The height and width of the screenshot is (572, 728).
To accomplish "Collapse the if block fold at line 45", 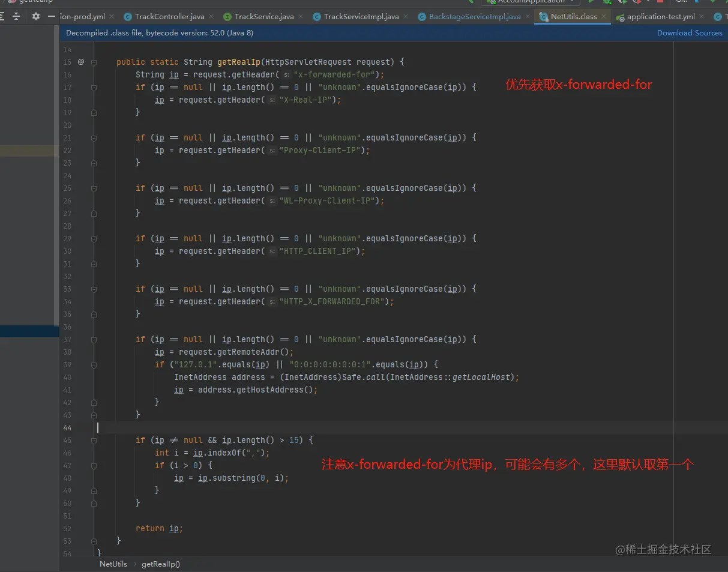I will pyautogui.click(x=94, y=440).
